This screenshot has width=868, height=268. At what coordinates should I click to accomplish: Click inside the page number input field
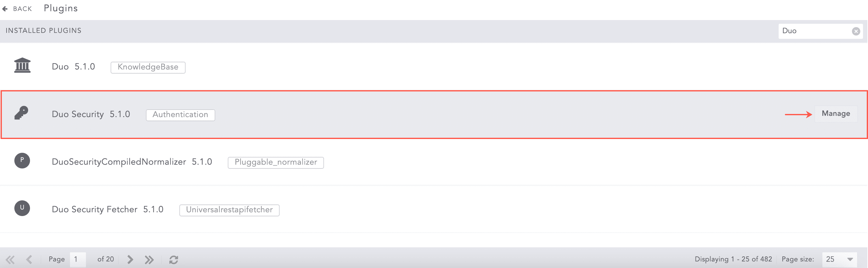tap(77, 259)
